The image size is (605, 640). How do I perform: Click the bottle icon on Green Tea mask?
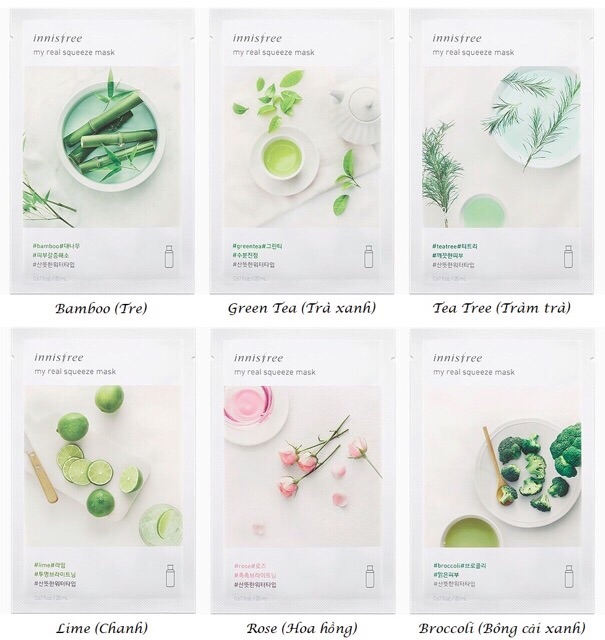click(368, 256)
